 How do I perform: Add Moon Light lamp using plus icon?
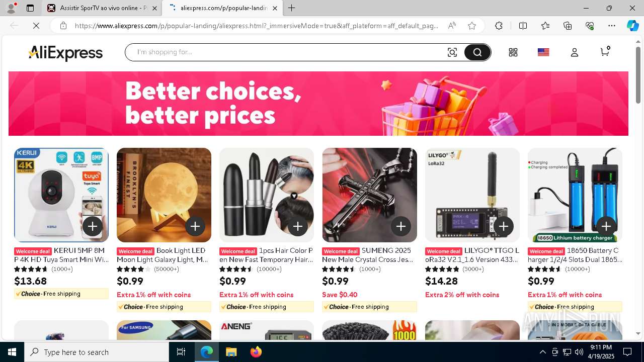(195, 226)
